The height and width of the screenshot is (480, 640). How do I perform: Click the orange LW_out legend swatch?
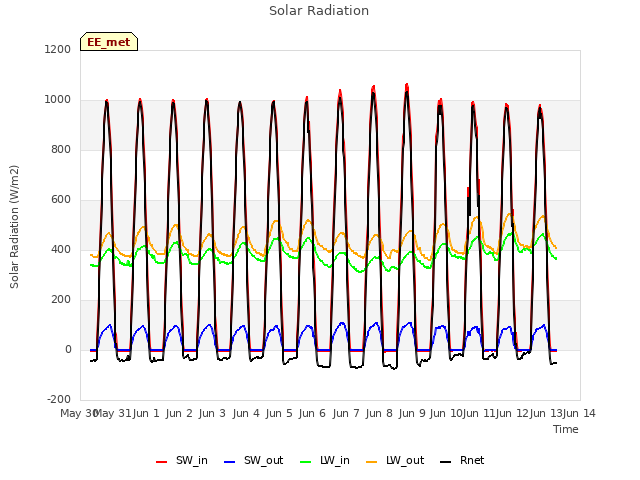pos(372,462)
